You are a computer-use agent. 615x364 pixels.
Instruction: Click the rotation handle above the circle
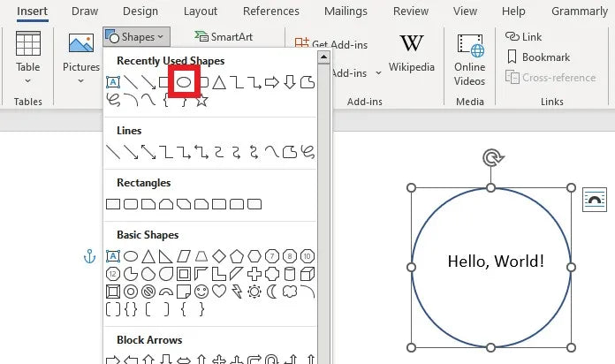click(491, 158)
